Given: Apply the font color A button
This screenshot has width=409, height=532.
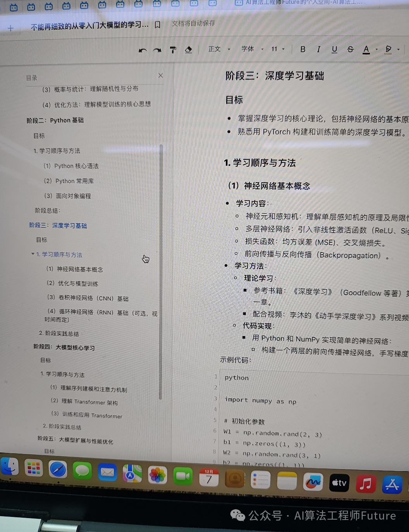Looking at the screenshot, I should pos(366,50).
